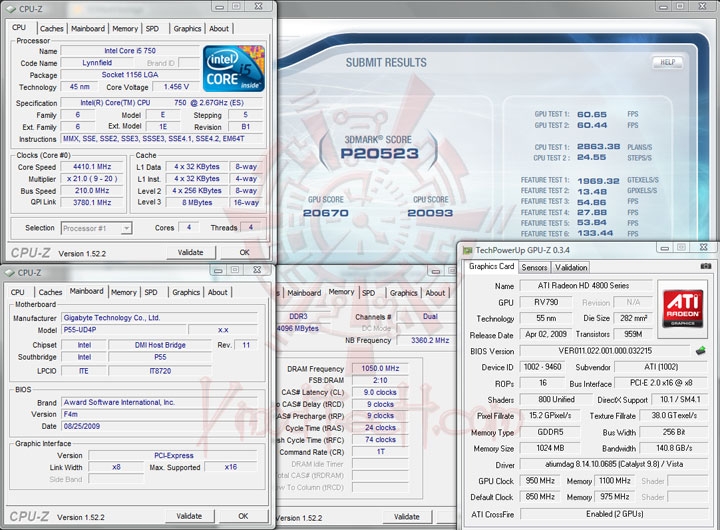Viewport: 720px width, 530px height.
Task: Click the Bus Speed 210.0 MHz value
Action: (x=92, y=191)
